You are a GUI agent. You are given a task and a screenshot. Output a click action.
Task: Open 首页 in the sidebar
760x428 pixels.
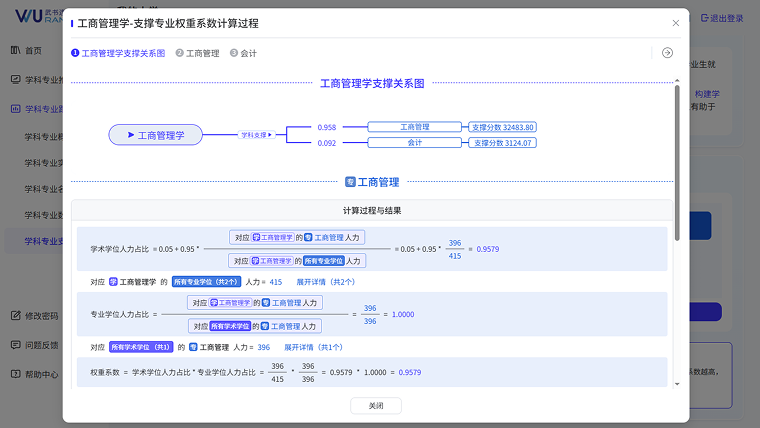[33, 50]
